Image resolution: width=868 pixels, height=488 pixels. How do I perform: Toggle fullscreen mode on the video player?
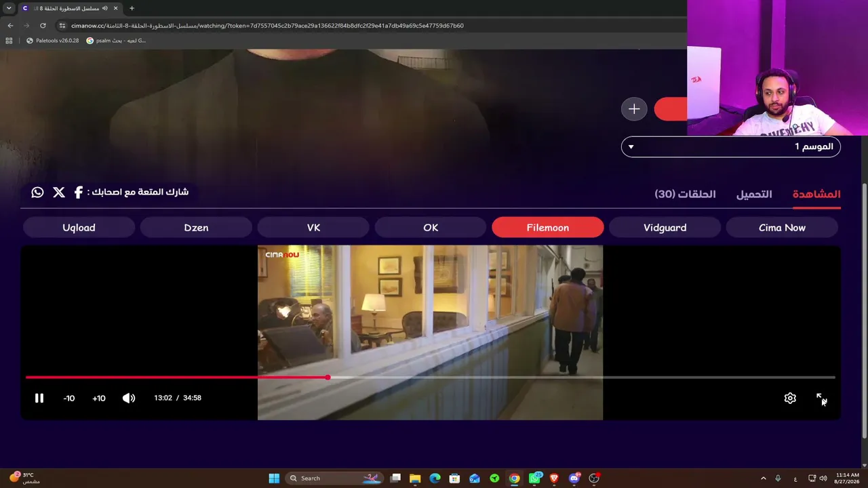tap(821, 399)
